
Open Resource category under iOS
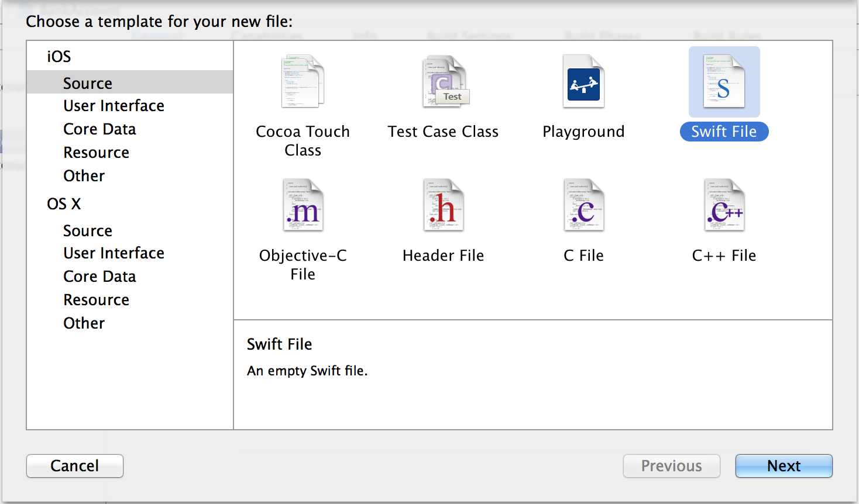(x=96, y=153)
